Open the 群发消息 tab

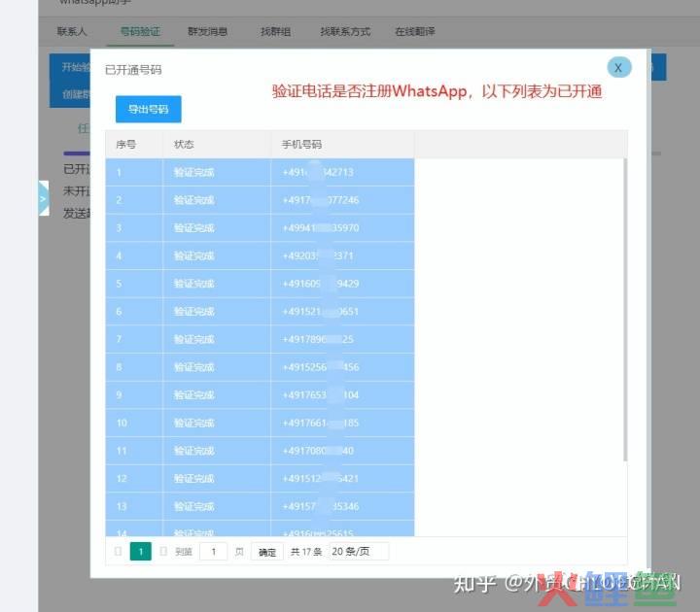coord(208,31)
